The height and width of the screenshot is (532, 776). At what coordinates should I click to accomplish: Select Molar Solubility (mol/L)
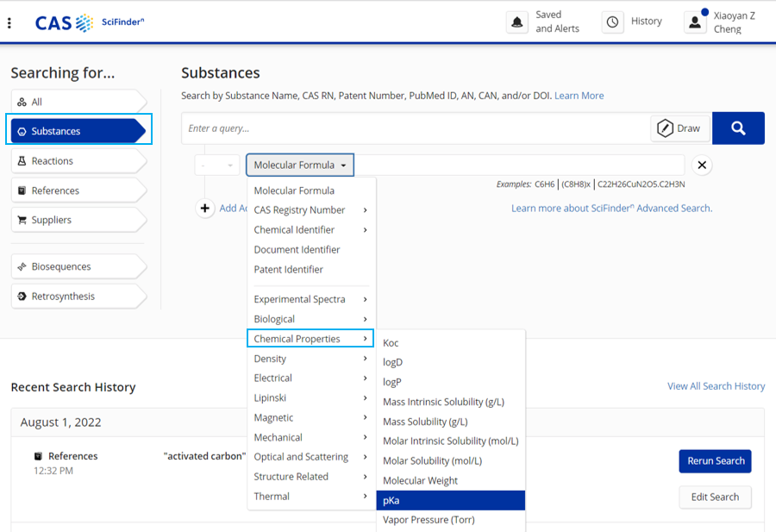pyautogui.click(x=450, y=460)
